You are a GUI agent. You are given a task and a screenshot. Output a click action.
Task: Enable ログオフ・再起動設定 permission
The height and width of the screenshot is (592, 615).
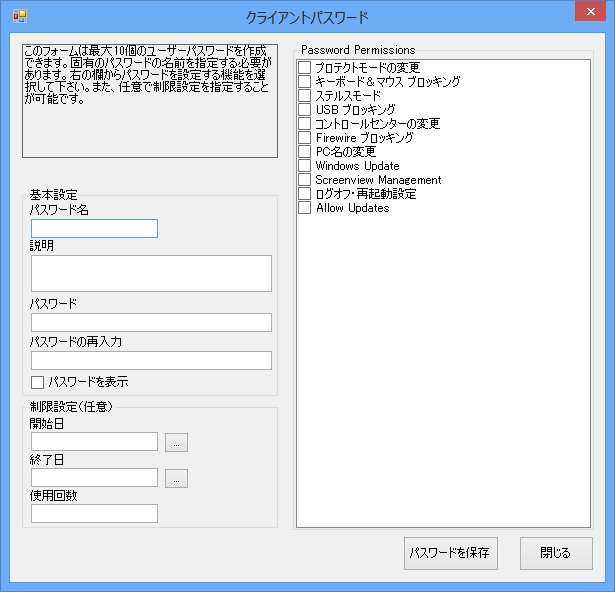click(305, 194)
